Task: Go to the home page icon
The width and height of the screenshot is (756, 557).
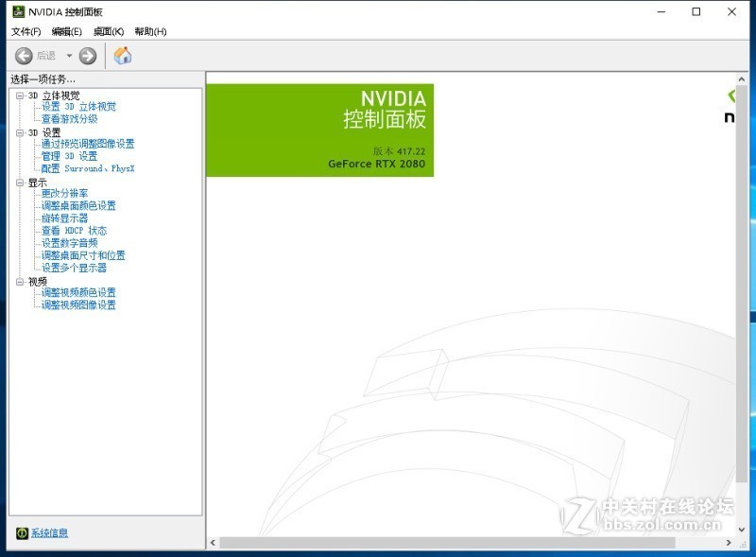Action: [123, 56]
